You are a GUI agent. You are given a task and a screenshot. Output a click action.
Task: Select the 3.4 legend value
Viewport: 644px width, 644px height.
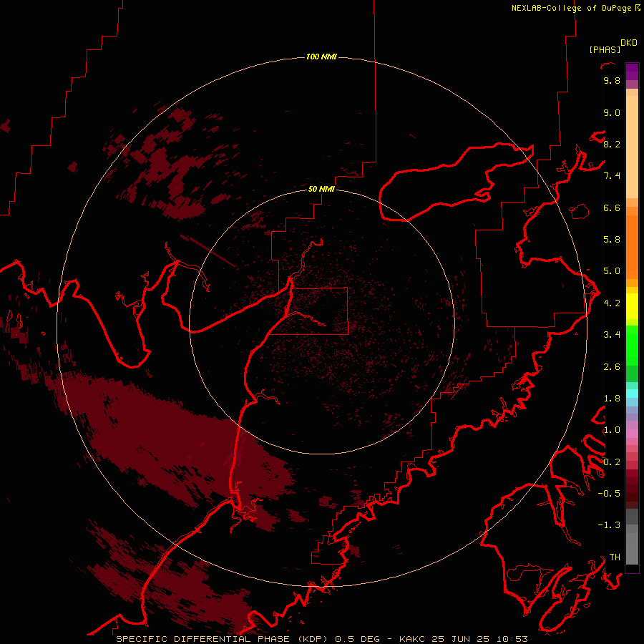pos(612,335)
